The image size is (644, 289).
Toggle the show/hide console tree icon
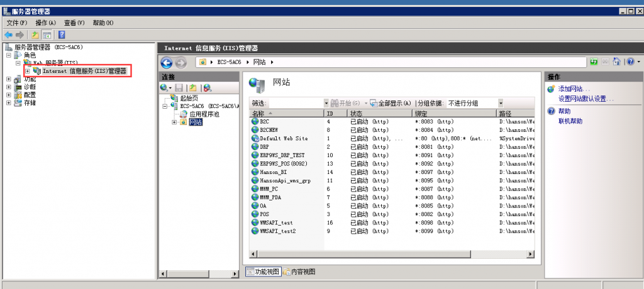47,35
